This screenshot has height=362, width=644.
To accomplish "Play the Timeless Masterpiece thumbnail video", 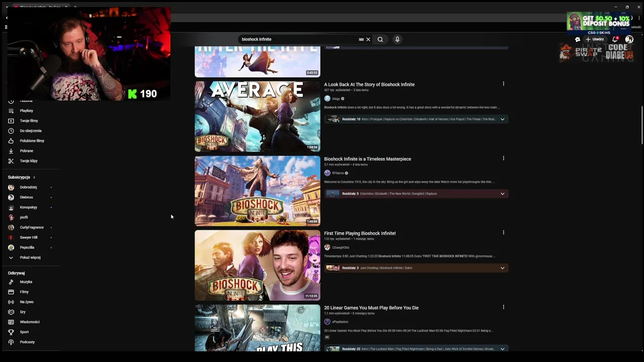I will (x=257, y=191).
